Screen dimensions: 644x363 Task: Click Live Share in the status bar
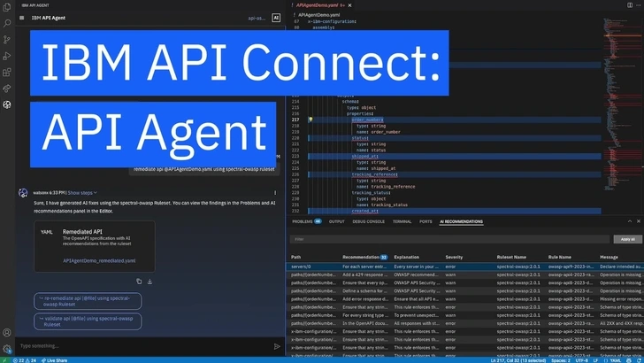pos(54,360)
